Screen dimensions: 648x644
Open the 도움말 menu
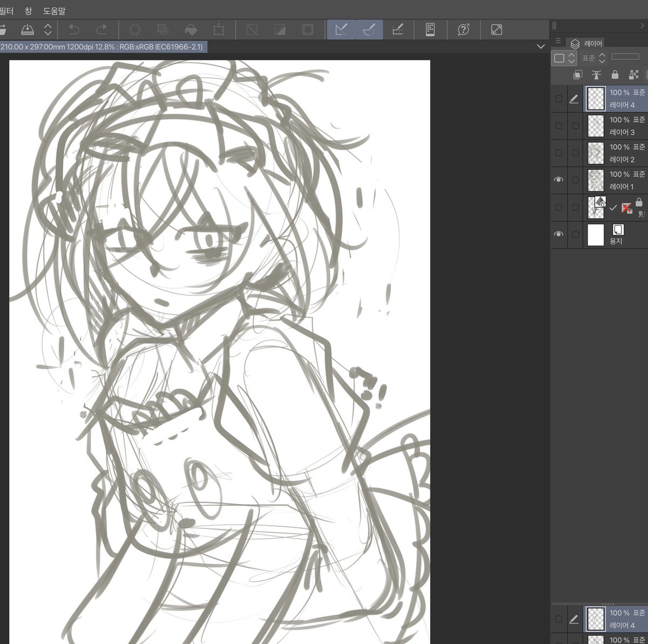(x=55, y=10)
